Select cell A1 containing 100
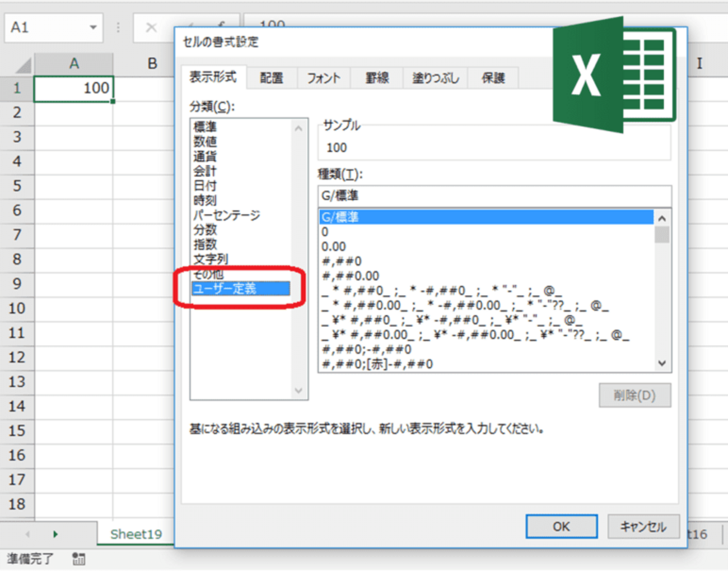The width and height of the screenshot is (728, 571). coord(74,89)
